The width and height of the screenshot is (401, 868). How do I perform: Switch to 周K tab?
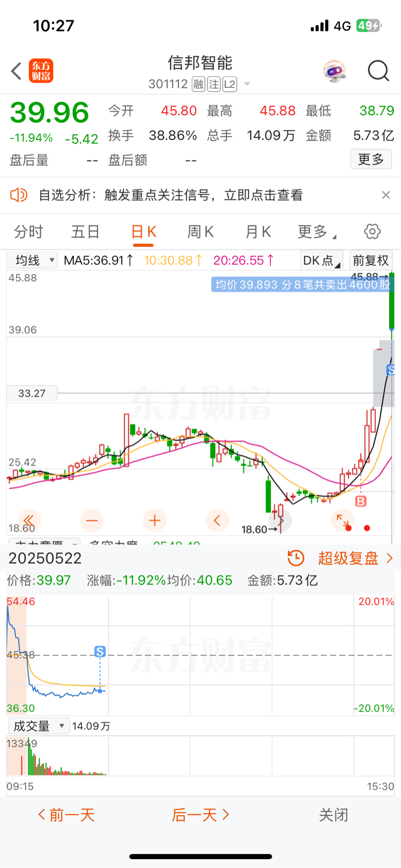[x=200, y=231]
